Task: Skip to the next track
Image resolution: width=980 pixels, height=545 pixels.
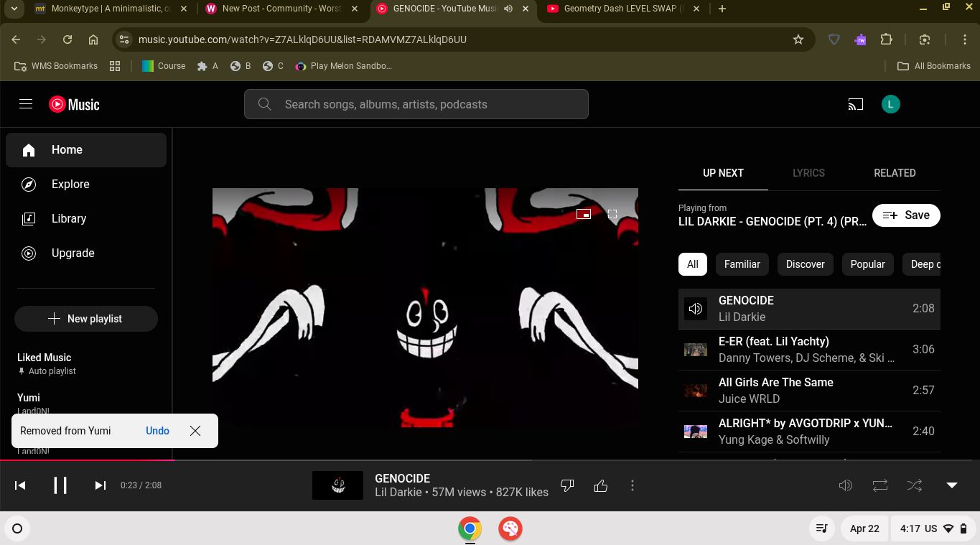Action: pyautogui.click(x=101, y=485)
